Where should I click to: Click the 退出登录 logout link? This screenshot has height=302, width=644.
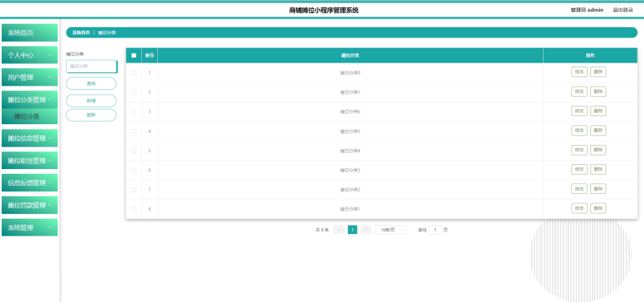[622, 10]
